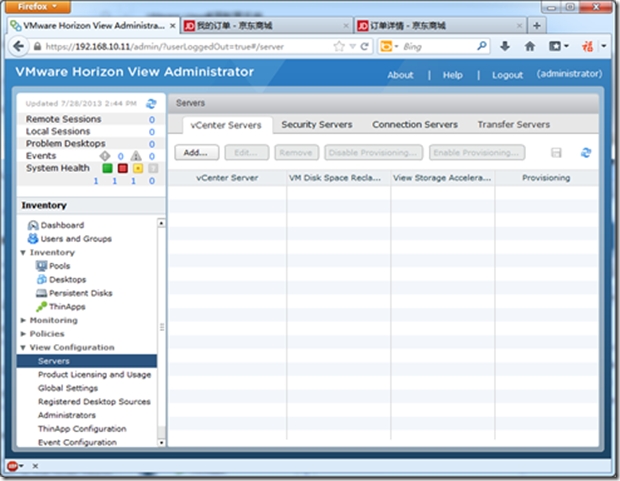Screen dimensions: 620x481
Task: Open the Help link
Action: [453, 75]
